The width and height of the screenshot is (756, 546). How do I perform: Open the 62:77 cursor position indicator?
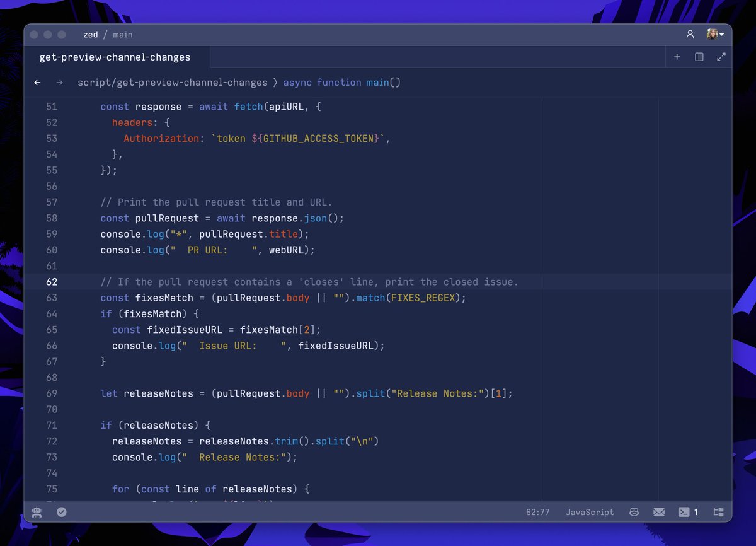pos(537,512)
